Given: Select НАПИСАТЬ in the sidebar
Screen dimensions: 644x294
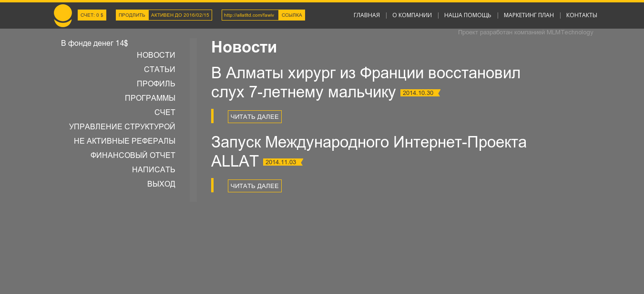Looking at the screenshot, I should (153, 170).
